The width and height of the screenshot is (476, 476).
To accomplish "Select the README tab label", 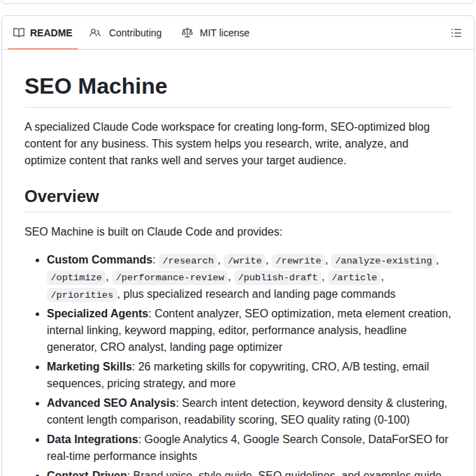I will (x=51, y=33).
